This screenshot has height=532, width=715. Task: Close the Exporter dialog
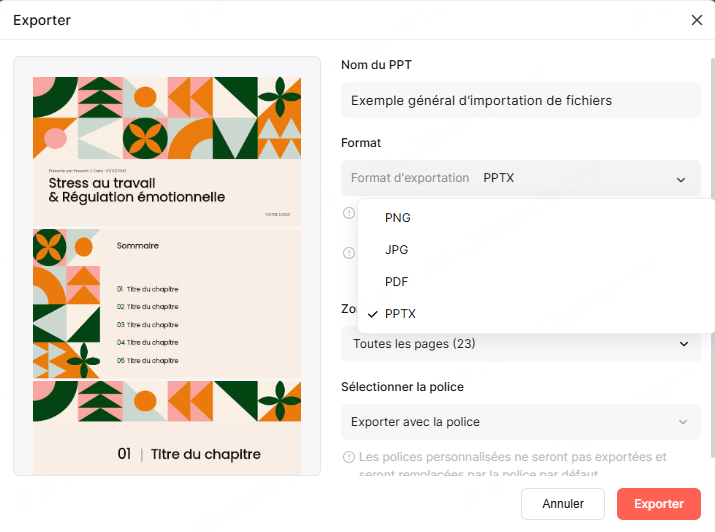point(697,20)
